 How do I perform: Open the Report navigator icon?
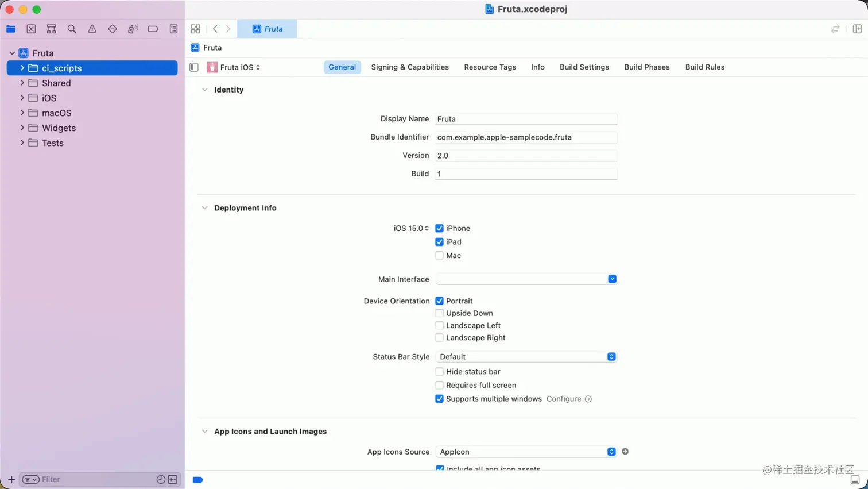[x=173, y=29]
